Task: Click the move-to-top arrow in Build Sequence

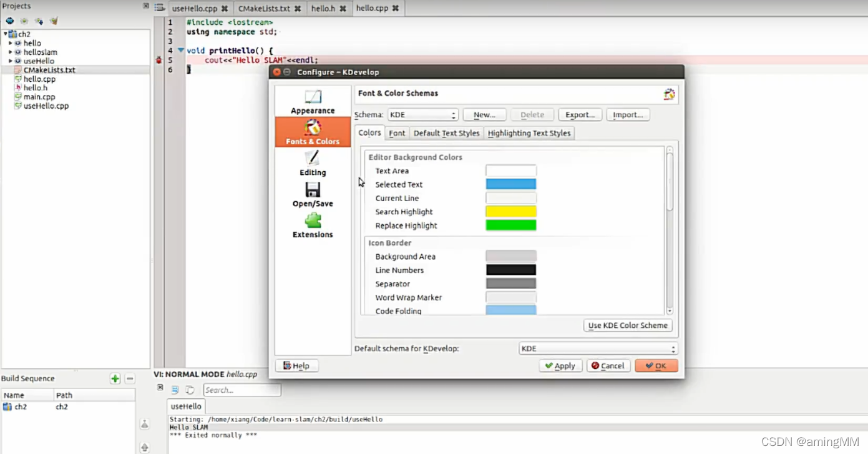Action: click(x=144, y=424)
